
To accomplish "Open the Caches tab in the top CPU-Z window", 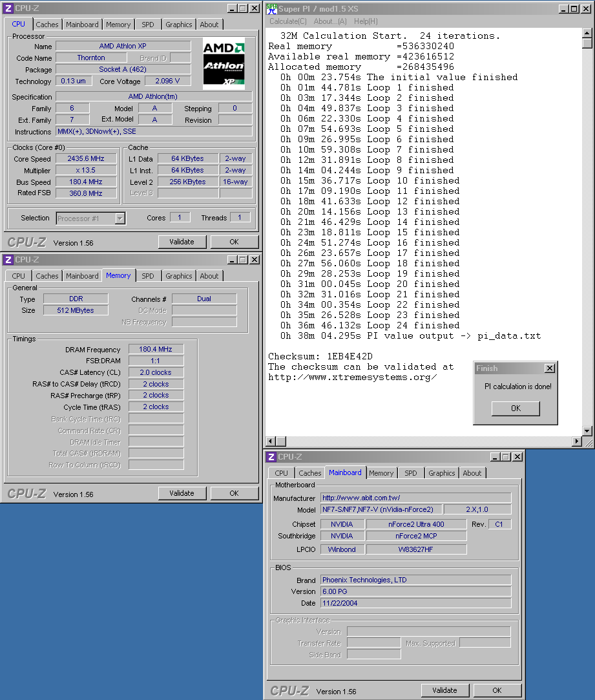I will point(47,25).
